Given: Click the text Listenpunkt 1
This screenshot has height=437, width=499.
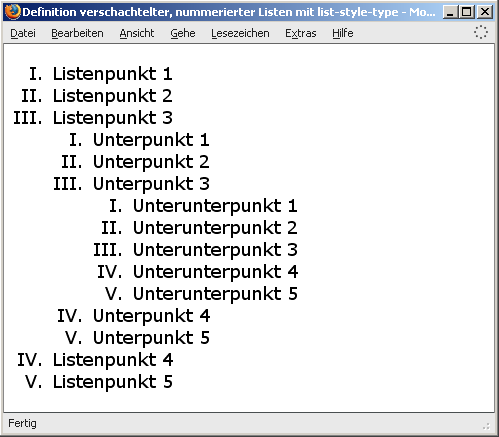Looking at the screenshot, I should [113, 74].
